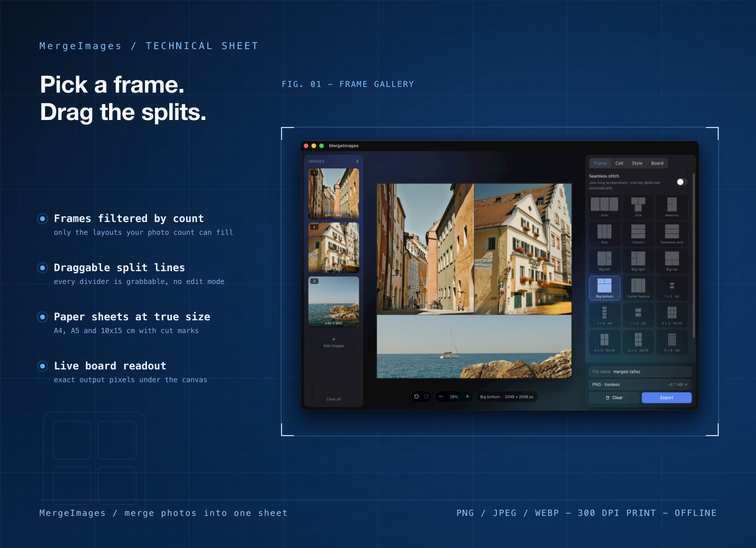The height and width of the screenshot is (548, 756).
Task: Select image thumbnail 3 sea and rocks
Action: point(334,302)
